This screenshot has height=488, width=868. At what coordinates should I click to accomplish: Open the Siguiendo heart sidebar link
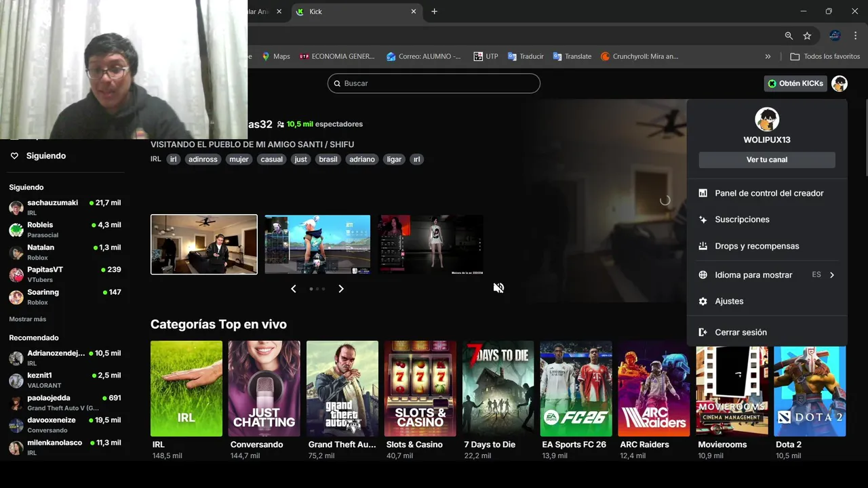pos(38,156)
